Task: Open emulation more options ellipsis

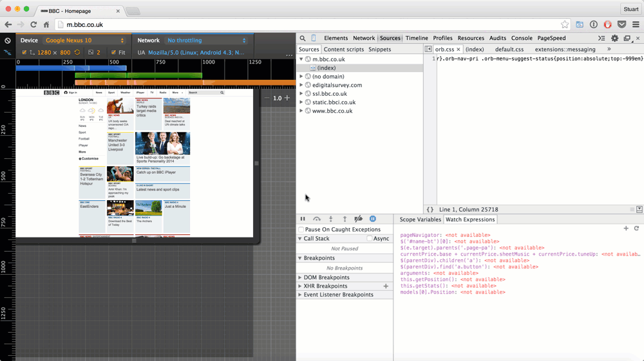Action: tap(289, 55)
